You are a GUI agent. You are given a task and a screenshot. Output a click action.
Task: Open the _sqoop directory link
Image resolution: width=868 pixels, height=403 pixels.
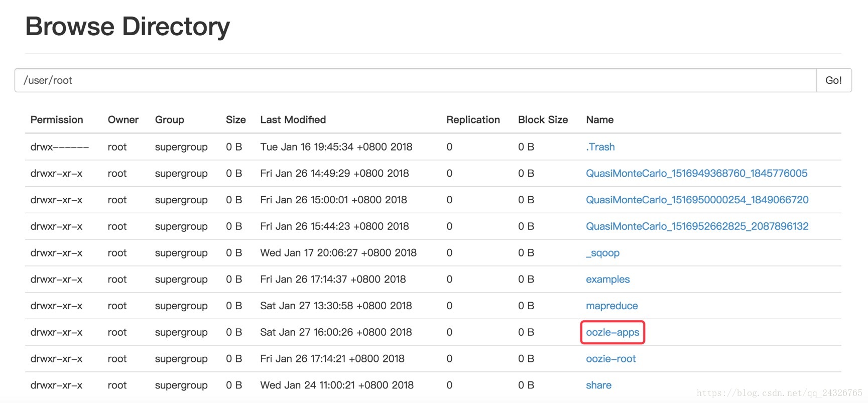[x=603, y=253]
